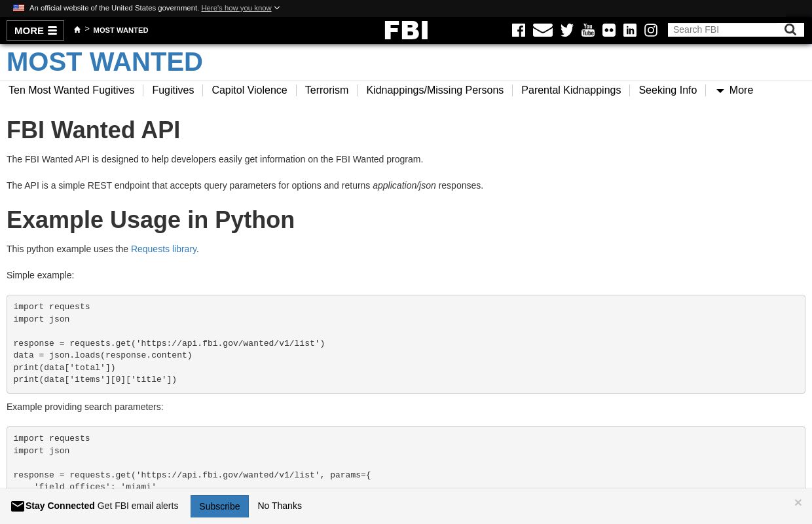Screen dimensions: 812x524
Task: Click the FBI logo
Action: pyautogui.click(x=406, y=30)
